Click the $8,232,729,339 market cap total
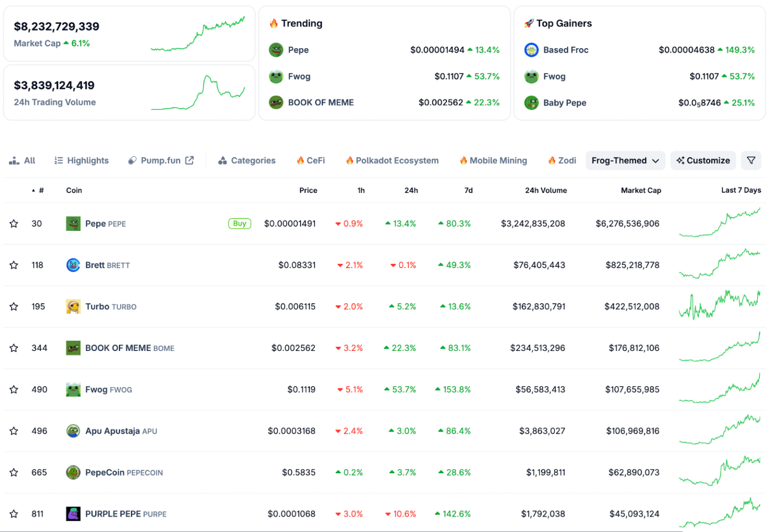 tap(57, 26)
